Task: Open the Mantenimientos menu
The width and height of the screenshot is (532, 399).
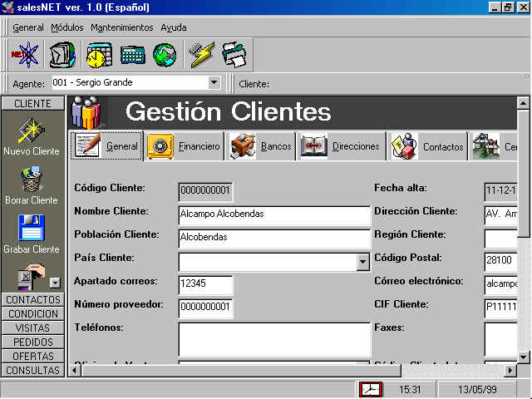Action: (122, 27)
